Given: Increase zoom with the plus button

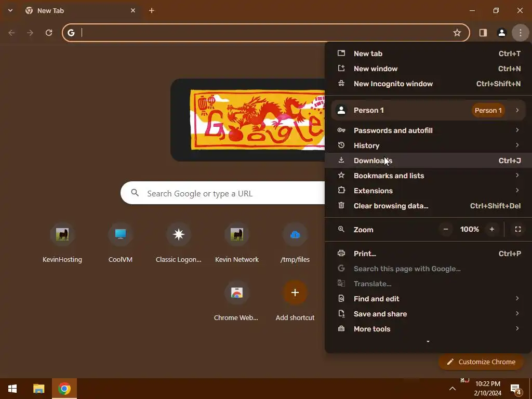Looking at the screenshot, I should pos(492,229).
